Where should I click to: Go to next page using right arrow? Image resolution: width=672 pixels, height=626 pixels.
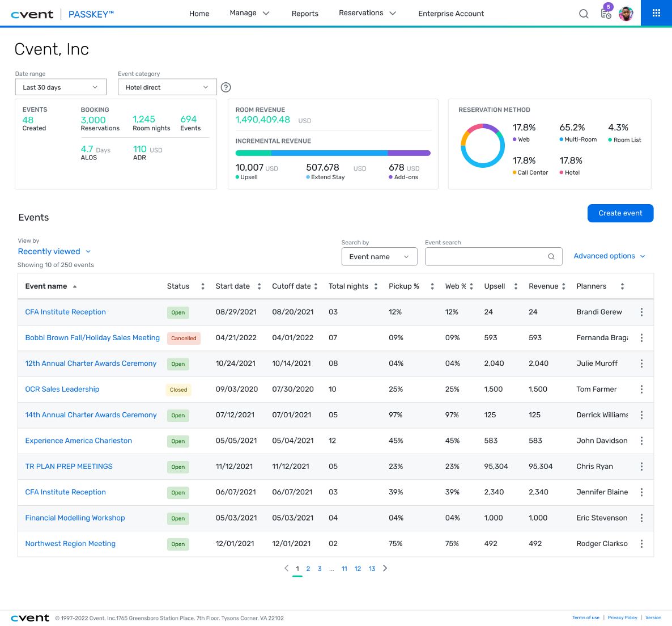point(385,568)
